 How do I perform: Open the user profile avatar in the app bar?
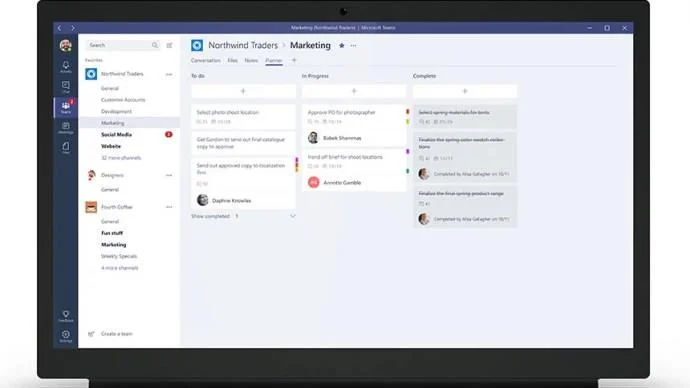(x=66, y=45)
